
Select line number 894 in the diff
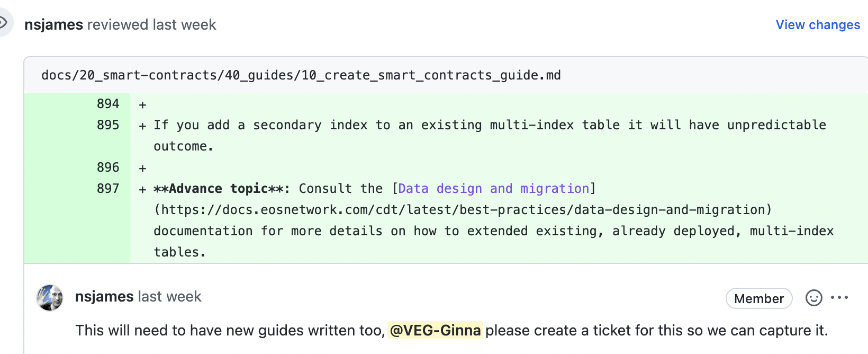tap(108, 104)
